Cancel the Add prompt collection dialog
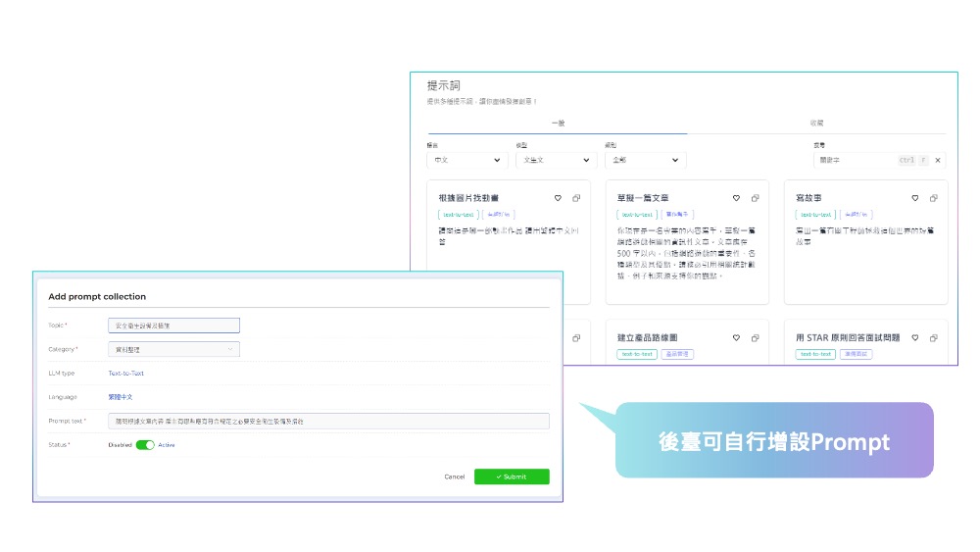980x552 pixels. click(454, 477)
